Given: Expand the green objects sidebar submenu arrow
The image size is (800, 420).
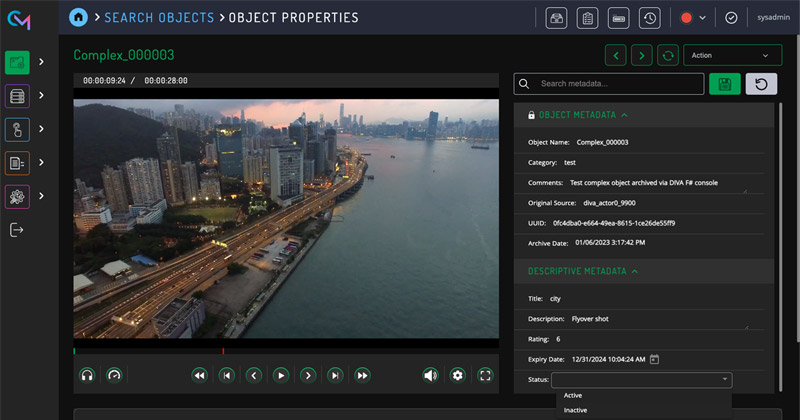Looking at the screenshot, I should (x=41, y=62).
